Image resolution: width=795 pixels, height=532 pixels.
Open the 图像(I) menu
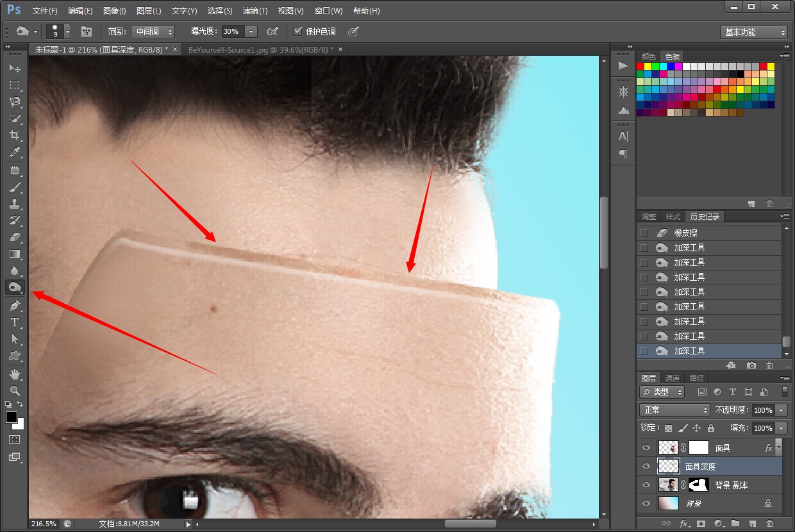[x=114, y=11]
